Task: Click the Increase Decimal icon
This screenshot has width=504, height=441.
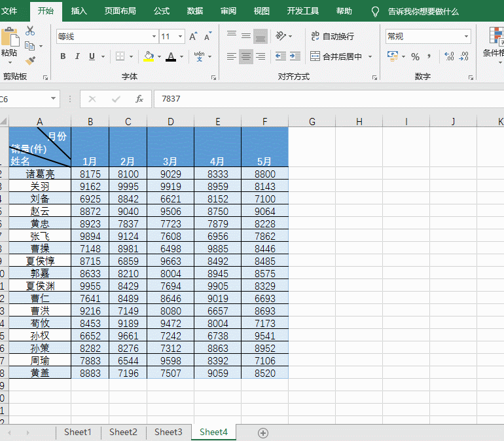Action: click(x=449, y=57)
